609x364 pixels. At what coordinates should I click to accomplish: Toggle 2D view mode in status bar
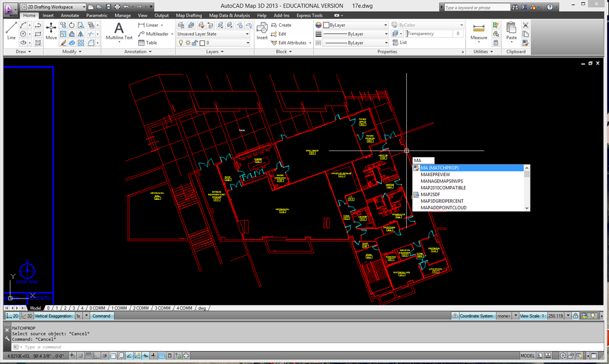[x=12, y=316]
